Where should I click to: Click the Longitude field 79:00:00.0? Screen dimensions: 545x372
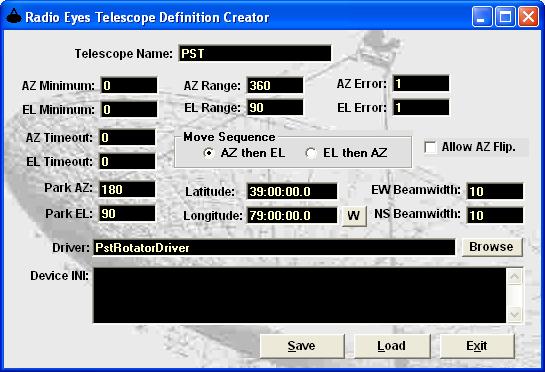click(292, 216)
